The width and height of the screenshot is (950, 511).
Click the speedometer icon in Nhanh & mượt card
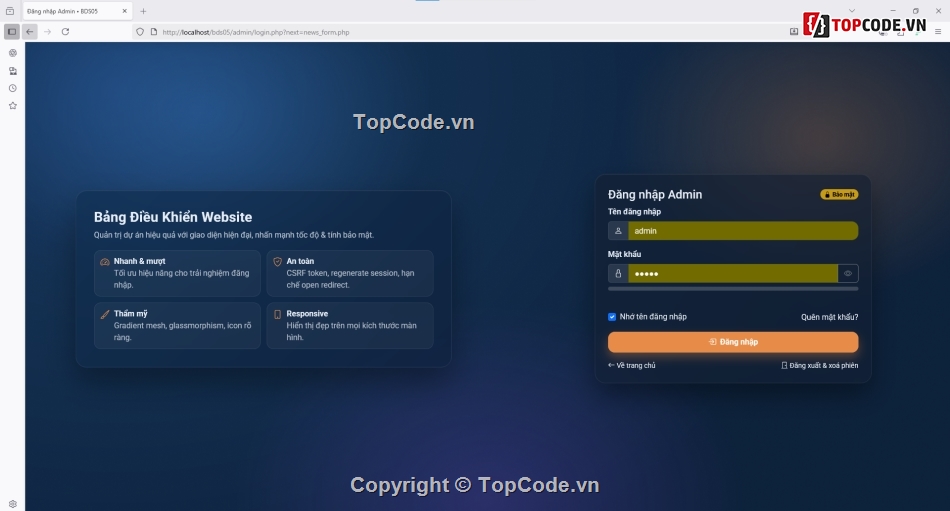(x=105, y=262)
